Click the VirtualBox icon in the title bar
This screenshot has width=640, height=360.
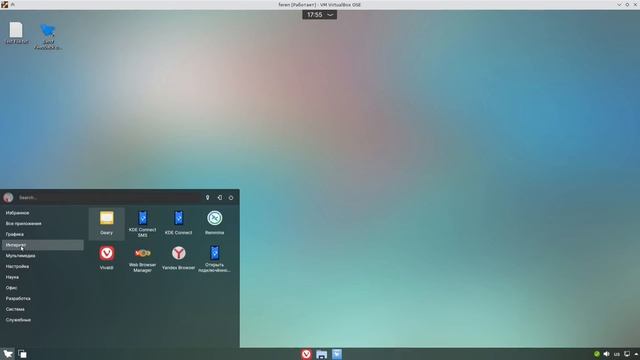(4, 4)
